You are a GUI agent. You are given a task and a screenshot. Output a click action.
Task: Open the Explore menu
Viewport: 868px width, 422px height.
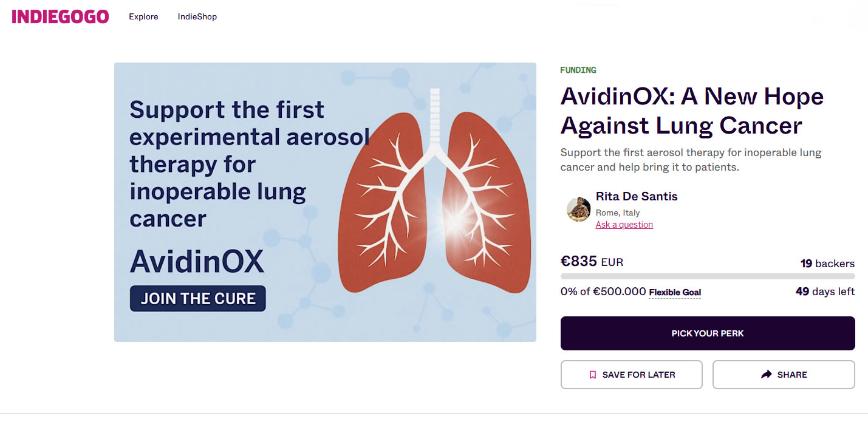[143, 17]
